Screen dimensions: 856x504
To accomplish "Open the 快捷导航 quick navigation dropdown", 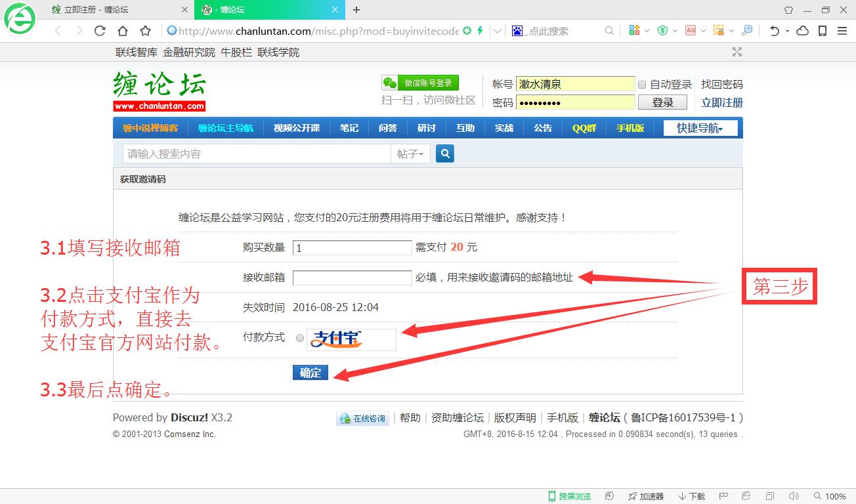I will [700, 128].
